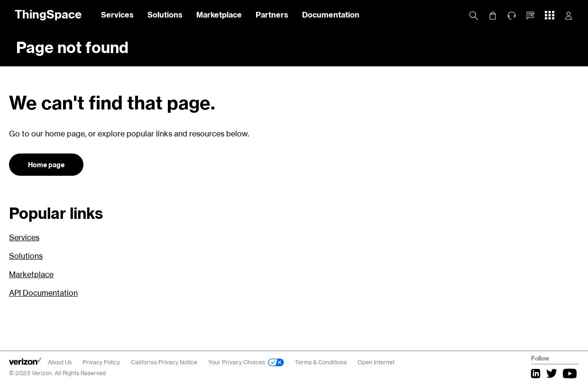
Task: Click the user account icon
Action: point(569,16)
